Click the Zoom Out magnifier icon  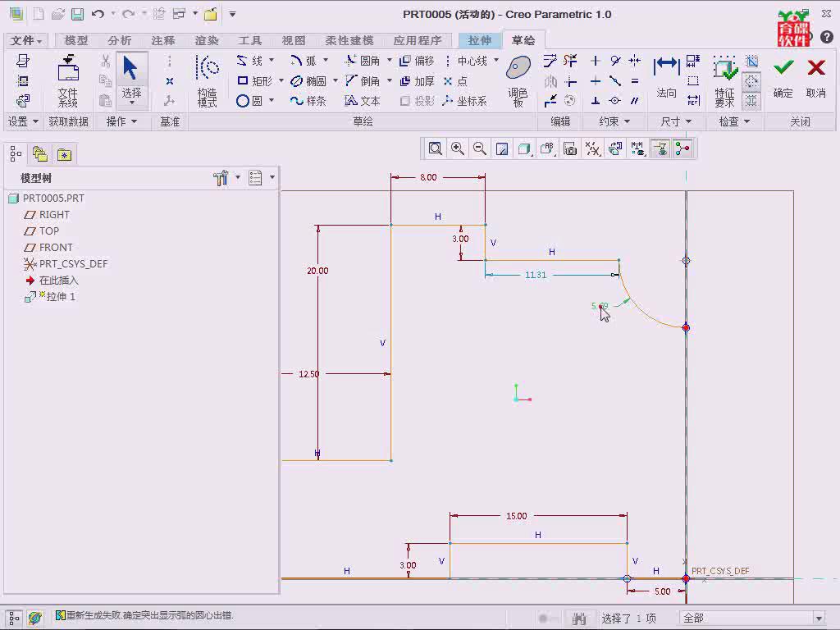tap(480, 148)
